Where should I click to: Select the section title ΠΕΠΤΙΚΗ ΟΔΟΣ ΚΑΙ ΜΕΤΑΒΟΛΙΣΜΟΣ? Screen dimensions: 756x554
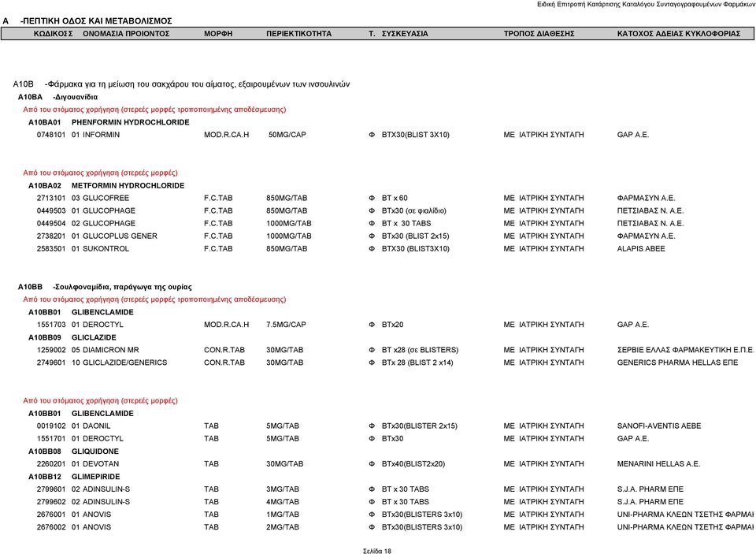coord(96,21)
